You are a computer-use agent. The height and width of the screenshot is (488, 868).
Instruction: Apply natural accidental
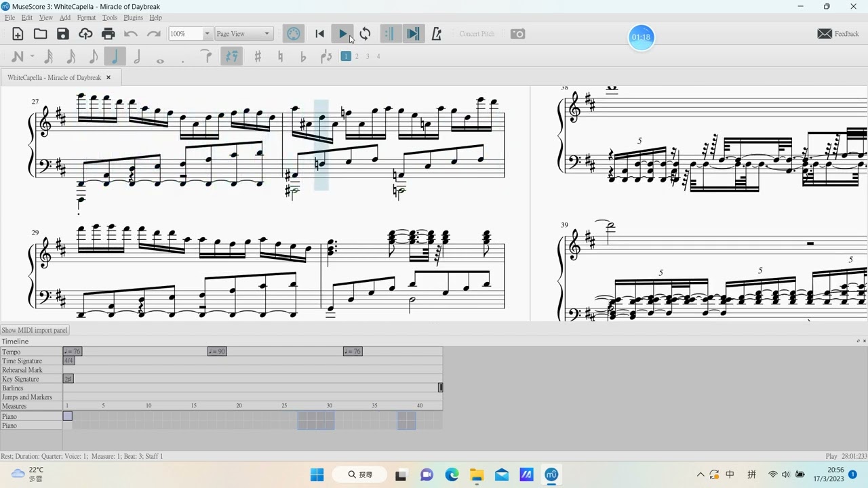[280, 57]
